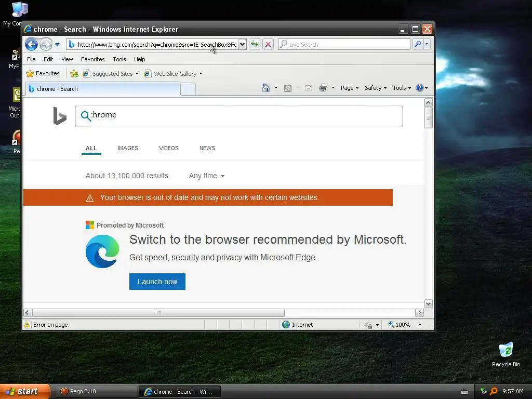This screenshot has width=532, height=399.
Task: Click the Protected Mode status icon
Action: click(x=368, y=325)
